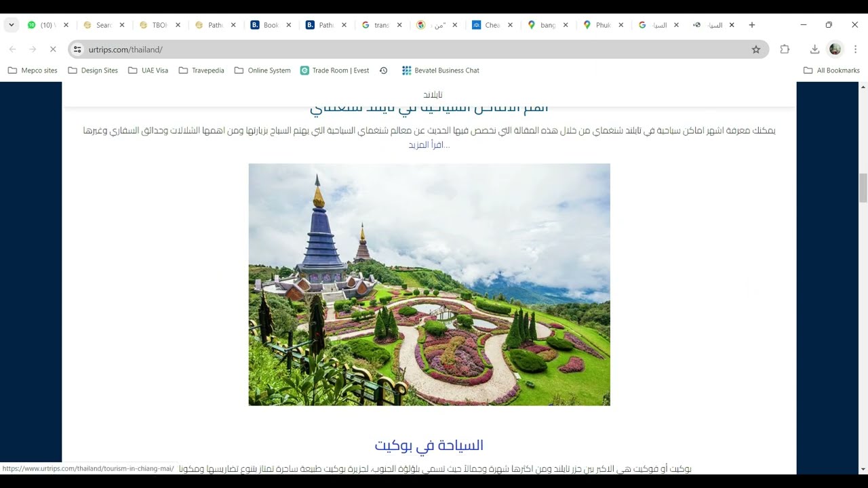The height and width of the screenshot is (488, 868).
Task: Close the TBOI tab
Action: click(178, 25)
